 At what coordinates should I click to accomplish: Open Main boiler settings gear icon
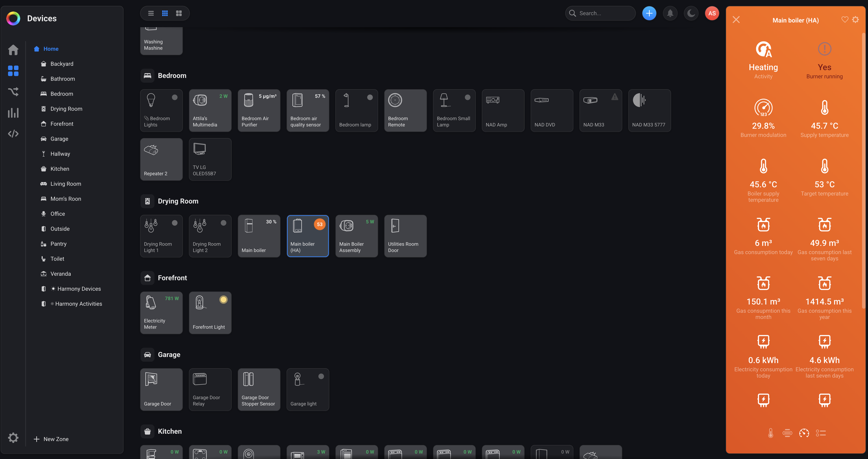click(855, 20)
